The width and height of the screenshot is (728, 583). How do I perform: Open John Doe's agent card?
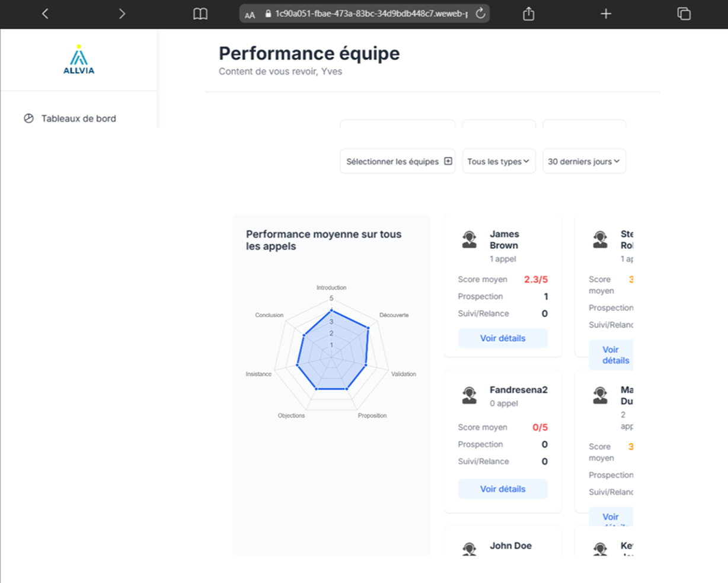tap(510, 546)
